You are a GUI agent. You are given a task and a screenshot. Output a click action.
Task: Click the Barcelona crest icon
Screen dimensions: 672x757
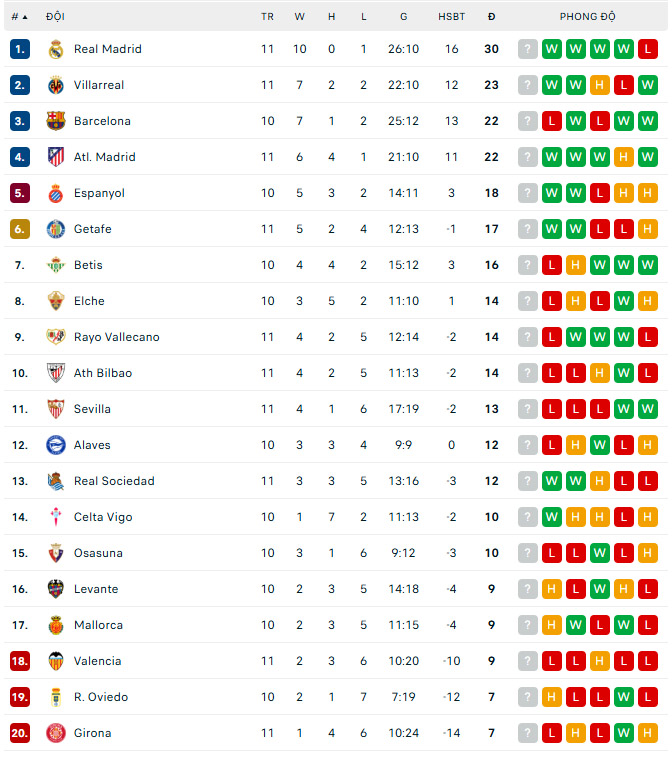(56, 121)
